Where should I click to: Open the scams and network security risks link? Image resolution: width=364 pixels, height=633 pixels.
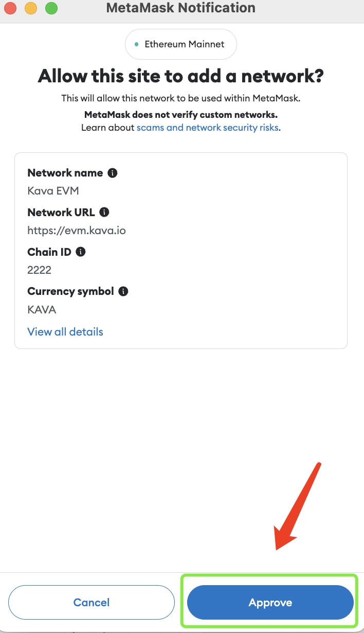207,127
